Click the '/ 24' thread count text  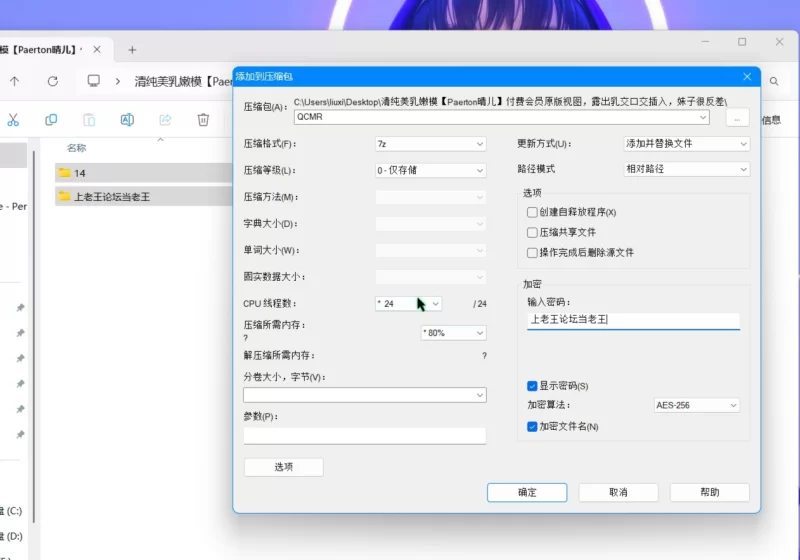tap(480, 303)
